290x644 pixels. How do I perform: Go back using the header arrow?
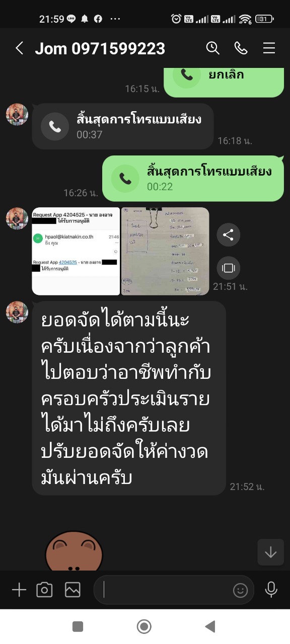19,48
